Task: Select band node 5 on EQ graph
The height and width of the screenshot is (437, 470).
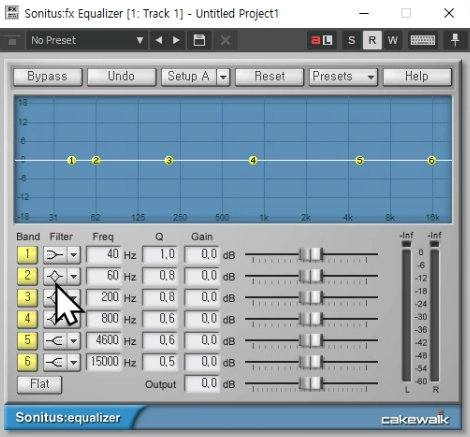Action: point(359,161)
